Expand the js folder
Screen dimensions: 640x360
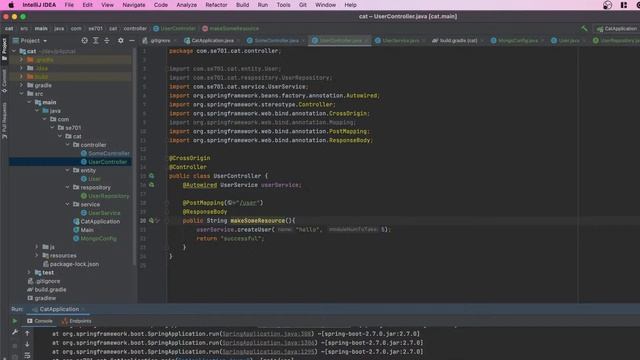[37, 247]
